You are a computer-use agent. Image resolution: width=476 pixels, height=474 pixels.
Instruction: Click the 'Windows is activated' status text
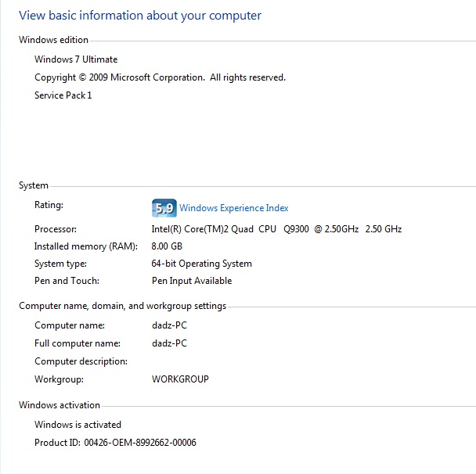click(x=78, y=425)
